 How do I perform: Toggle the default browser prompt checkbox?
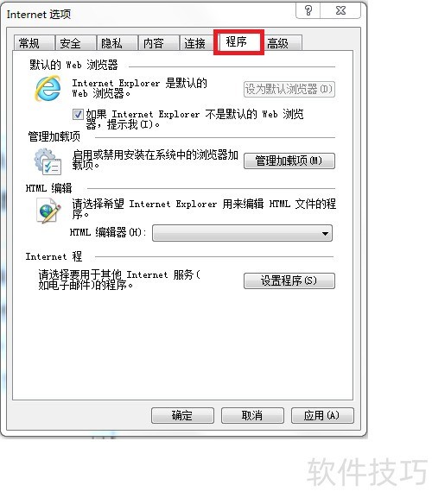click(78, 114)
